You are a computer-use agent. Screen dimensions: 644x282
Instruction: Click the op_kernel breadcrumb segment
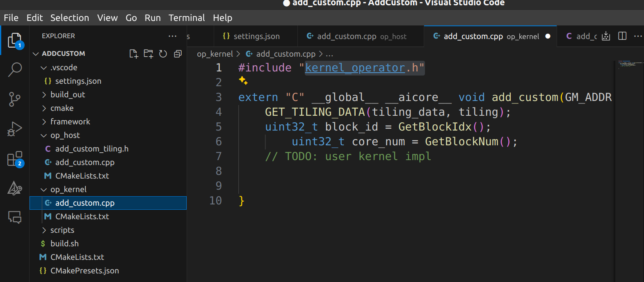(215, 54)
